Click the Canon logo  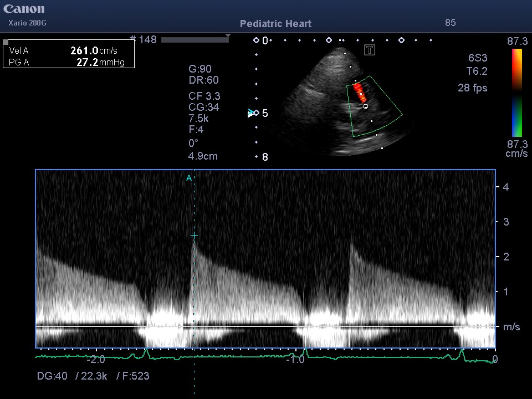coord(24,9)
